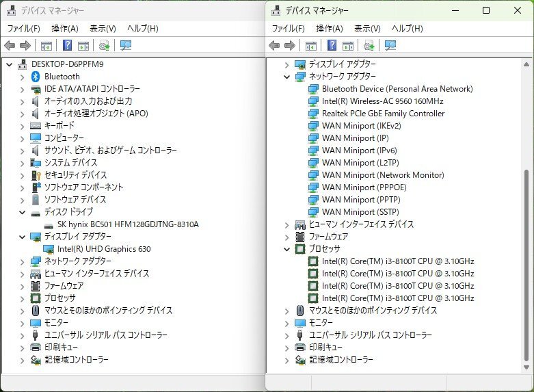The image size is (534, 392).
Task: Click help question-mark icon in left window
Action: tap(68, 45)
